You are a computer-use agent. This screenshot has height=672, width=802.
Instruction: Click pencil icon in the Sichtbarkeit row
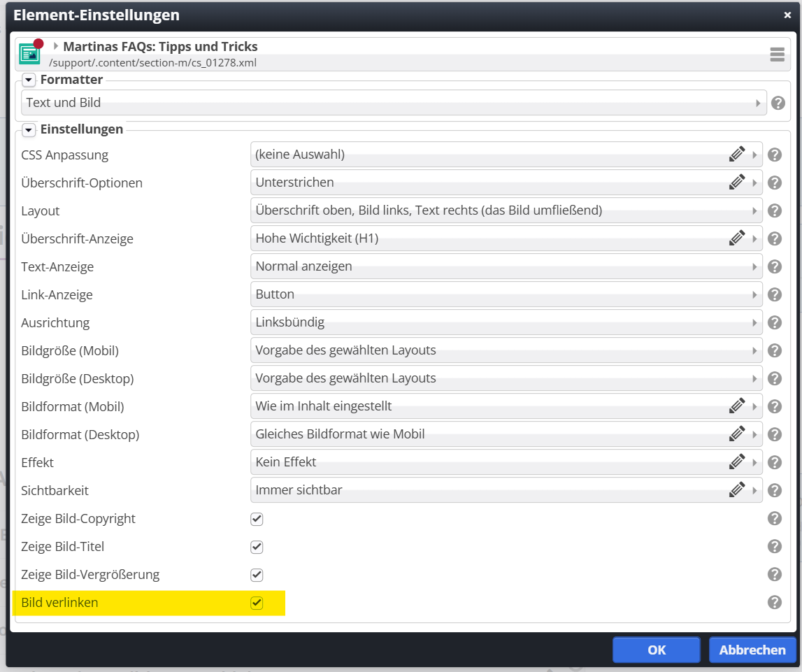[736, 490]
